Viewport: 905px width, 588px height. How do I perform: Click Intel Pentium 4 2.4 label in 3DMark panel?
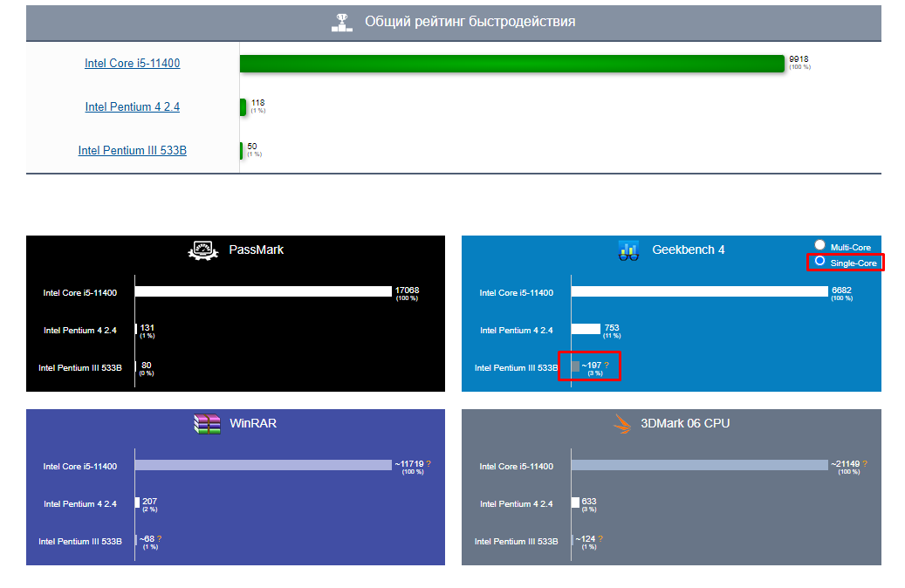click(x=517, y=504)
